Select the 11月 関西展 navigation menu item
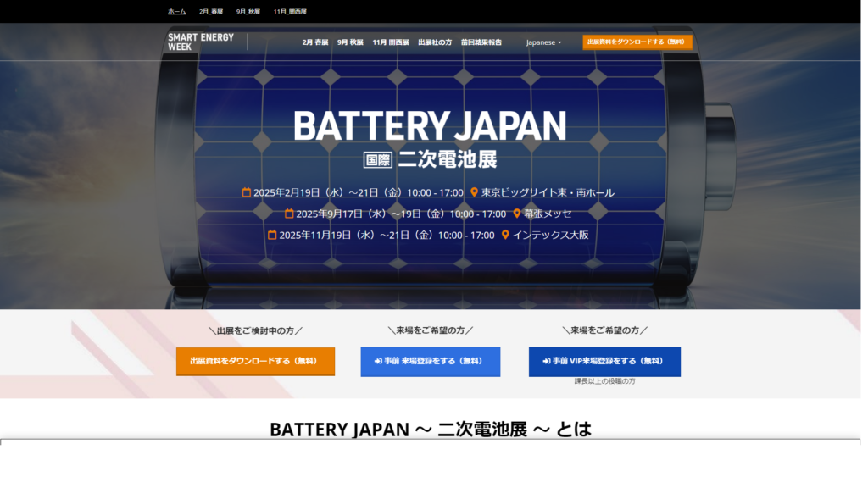868x488 pixels. click(390, 42)
